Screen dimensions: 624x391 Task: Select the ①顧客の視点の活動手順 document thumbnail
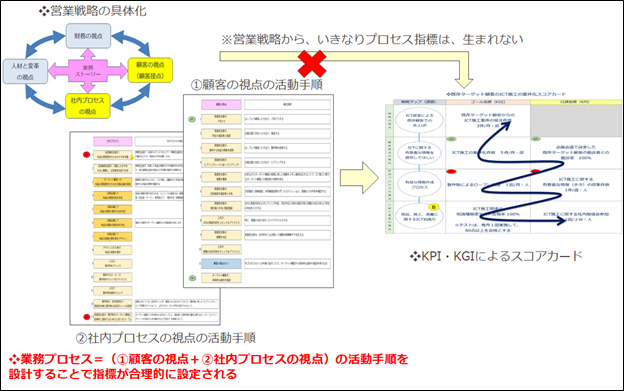click(258, 191)
